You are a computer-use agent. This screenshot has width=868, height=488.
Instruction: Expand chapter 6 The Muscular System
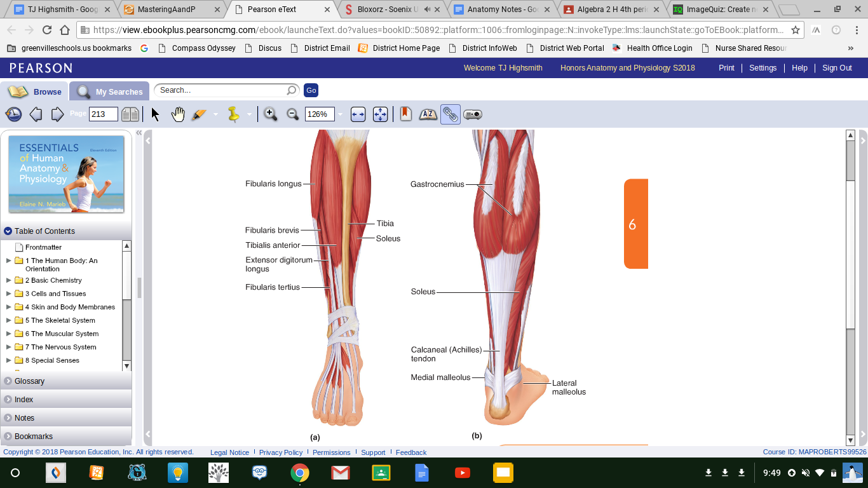[x=9, y=334]
